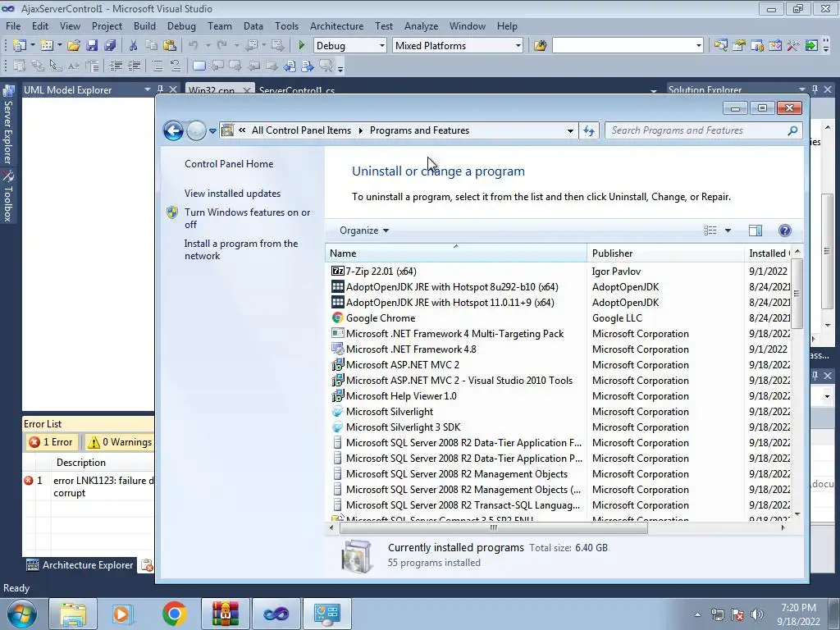Open the Find combo box dropdown
Image resolution: width=840 pixels, height=630 pixels.
[x=699, y=46]
